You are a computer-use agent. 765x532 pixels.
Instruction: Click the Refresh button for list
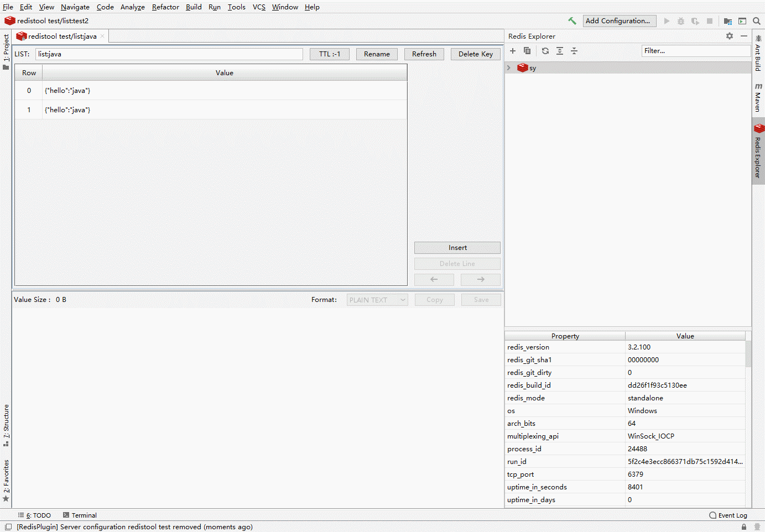424,54
